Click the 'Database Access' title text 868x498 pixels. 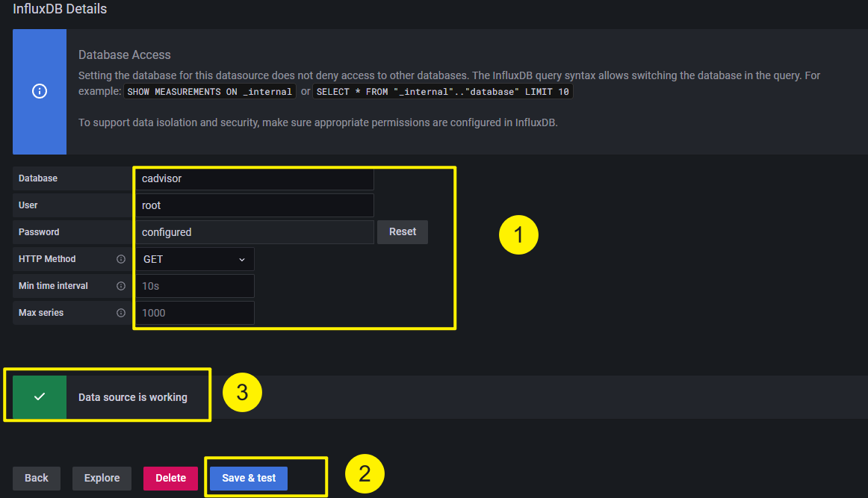click(x=125, y=55)
